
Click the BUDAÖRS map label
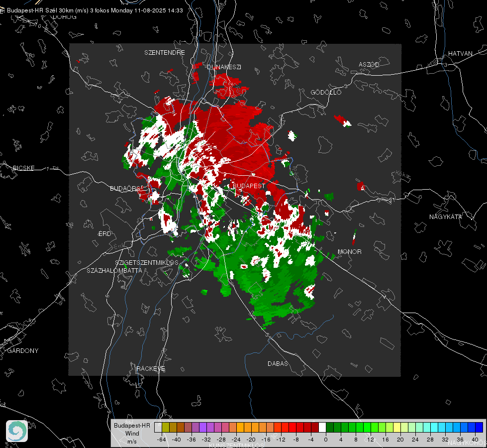pos(127,188)
